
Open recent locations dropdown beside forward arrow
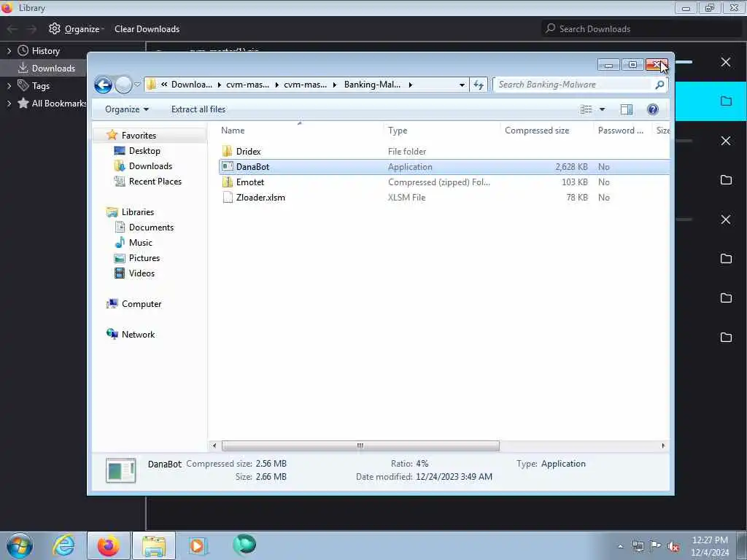[x=137, y=85]
